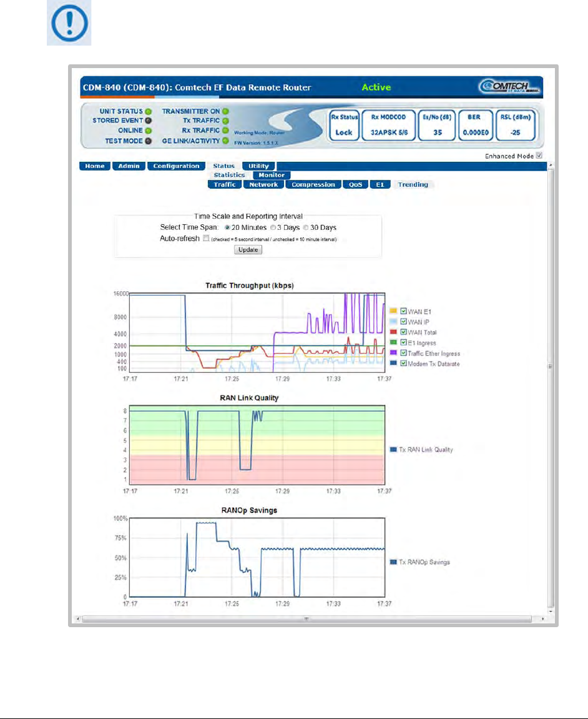588x719 pixels.
Task: Click the TRANSMITTER ON LED indicator
Action: (225, 111)
